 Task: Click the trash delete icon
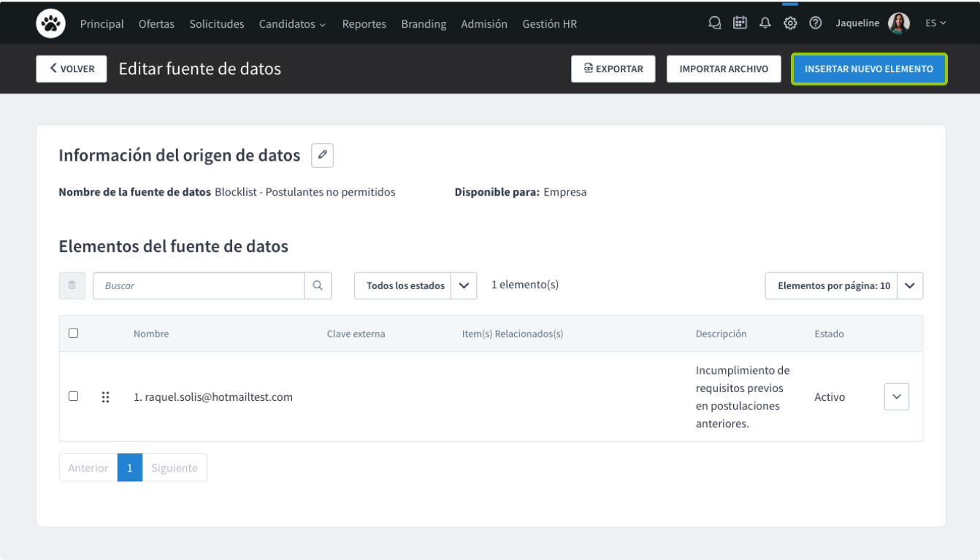[72, 285]
